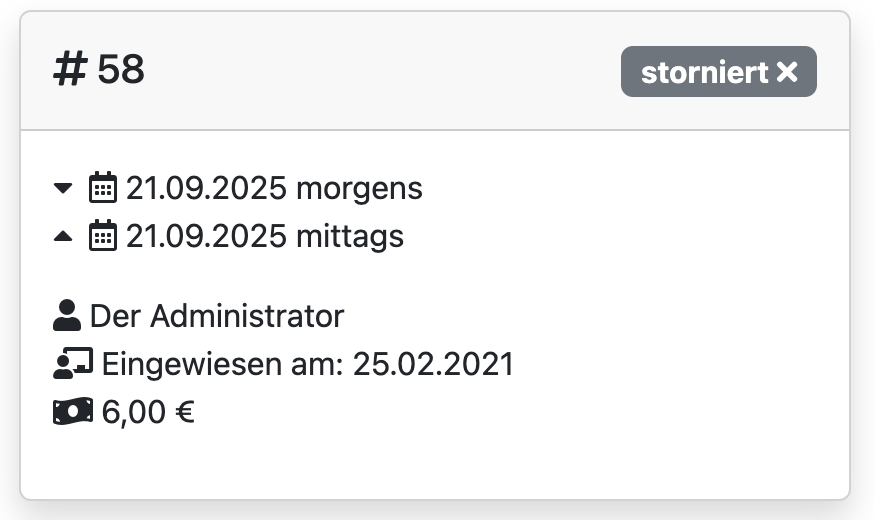Click calendar icon beside 21.09.2025 mittags
The image size is (874, 520).
(103, 235)
